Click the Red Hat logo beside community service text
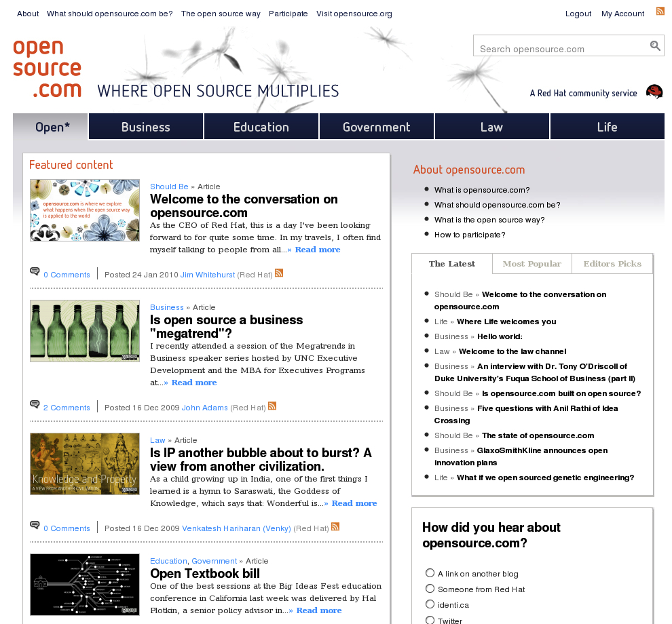Image resolution: width=672 pixels, height=624 pixels. coord(653,91)
